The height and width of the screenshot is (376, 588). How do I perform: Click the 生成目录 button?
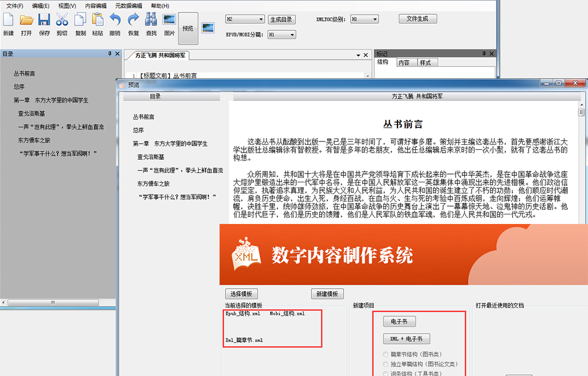(x=281, y=19)
